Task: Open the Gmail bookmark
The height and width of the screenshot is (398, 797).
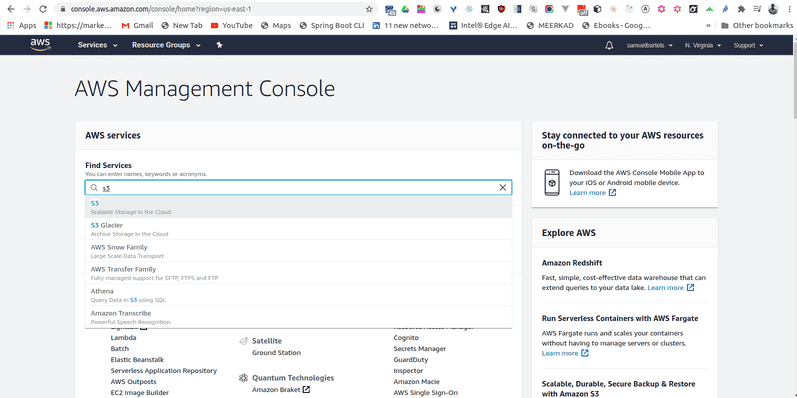Action: (137, 25)
